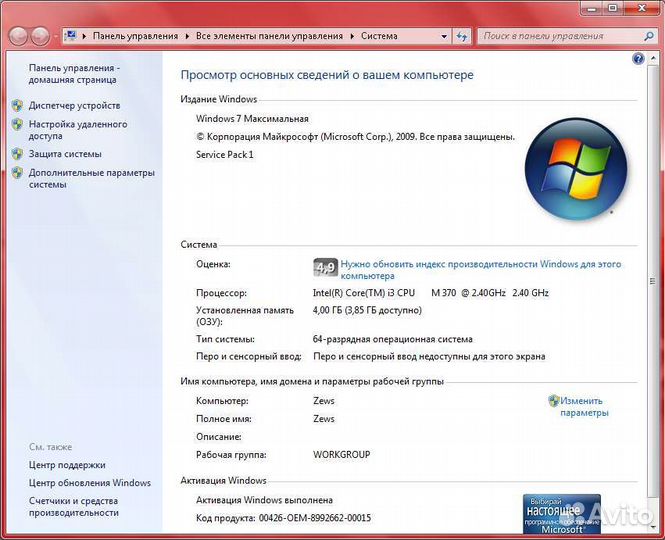The height and width of the screenshot is (540, 665).
Task: Expand the arrow before Панель управления breadcrumb
Action: (x=84, y=36)
